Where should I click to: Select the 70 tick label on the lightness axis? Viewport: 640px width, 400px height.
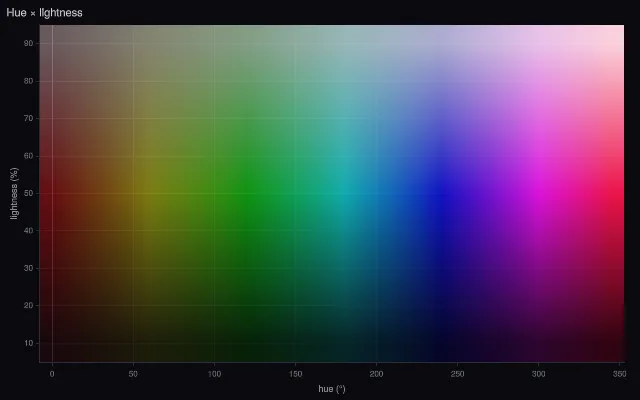[x=29, y=118]
